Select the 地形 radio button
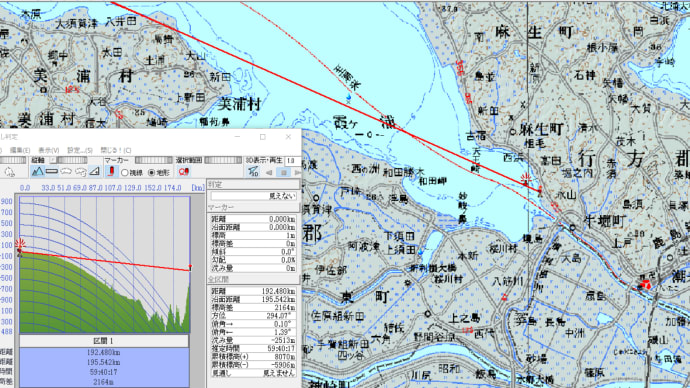The width and height of the screenshot is (690, 388). point(152,173)
